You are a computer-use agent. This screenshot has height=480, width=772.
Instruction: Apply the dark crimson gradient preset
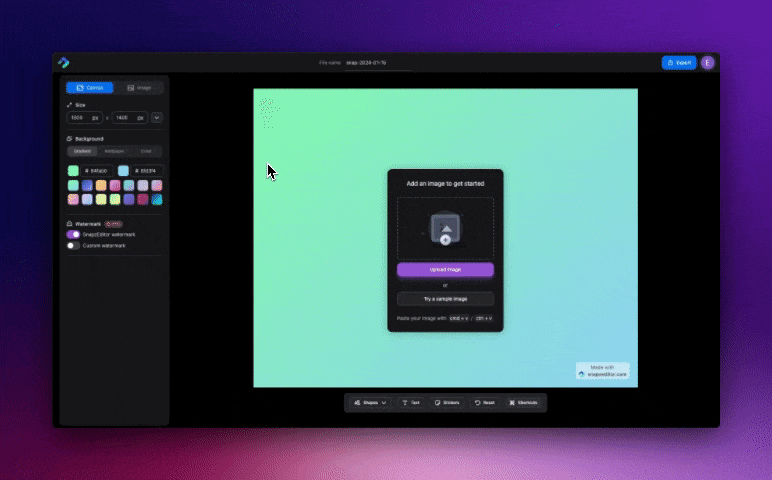coord(143,199)
